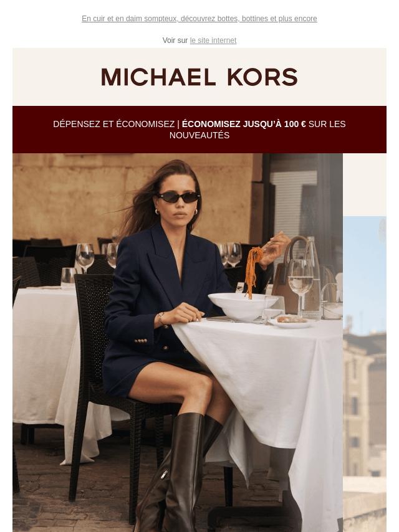Click the Michael Kors logo

click(x=199, y=77)
